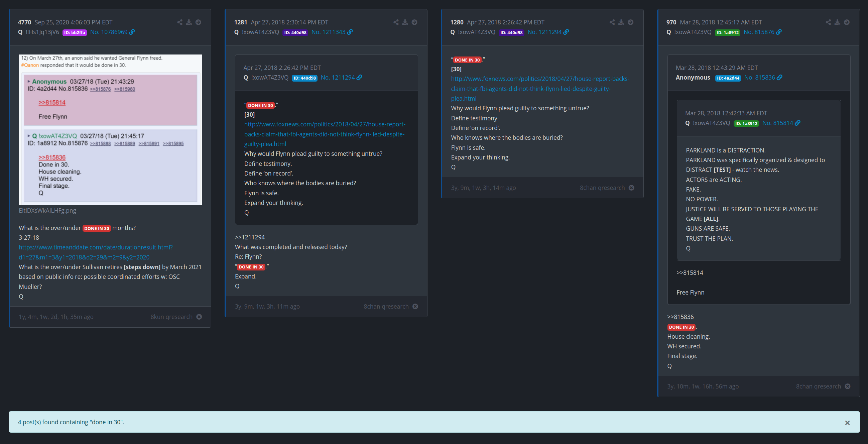Download post 1281 via download icon
The width and height of the screenshot is (868, 444).
[x=405, y=22]
